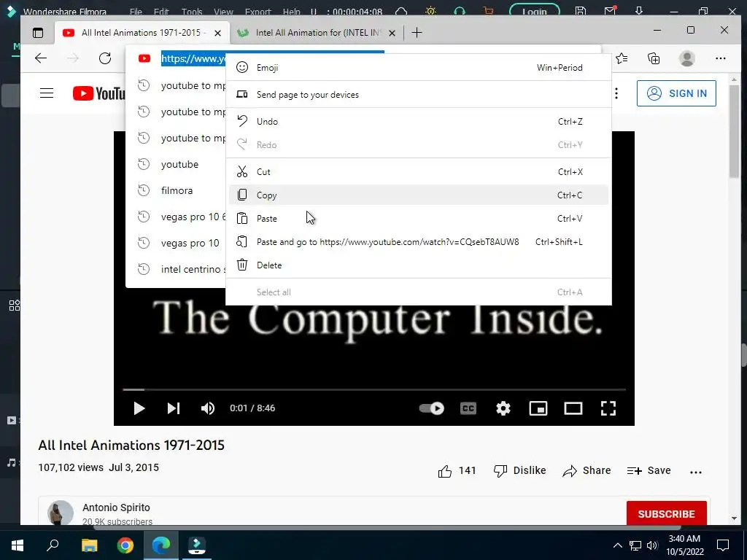Toggle the autoplay switch in the player
This screenshot has height=560, width=747.
click(x=432, y=408)
